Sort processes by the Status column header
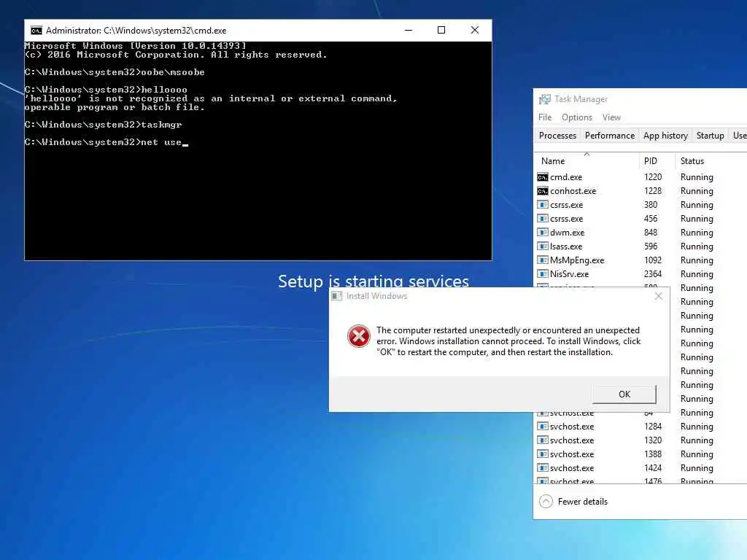747x560 pixels. click(692, 161)
